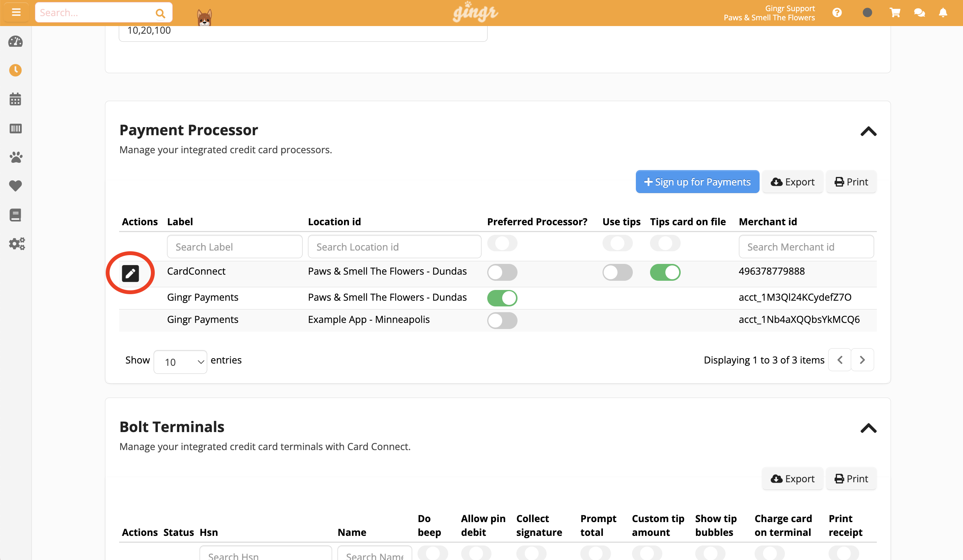Collapse the Bolt Terminals section
The image size is (963, 560).
(868, 428)
